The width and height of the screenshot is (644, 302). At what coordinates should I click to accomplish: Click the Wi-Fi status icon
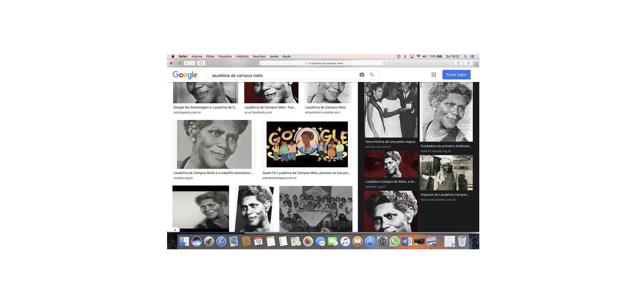tap(418, 56)
